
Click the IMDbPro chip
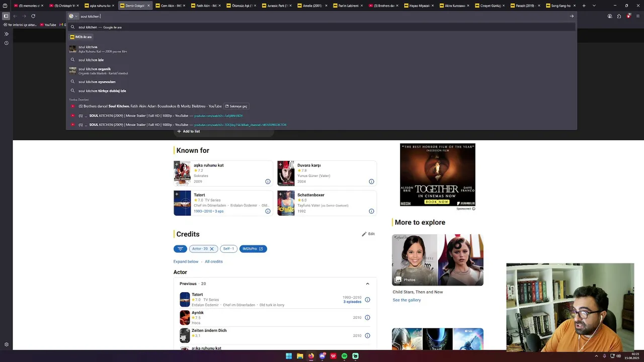tap(253, 249)
